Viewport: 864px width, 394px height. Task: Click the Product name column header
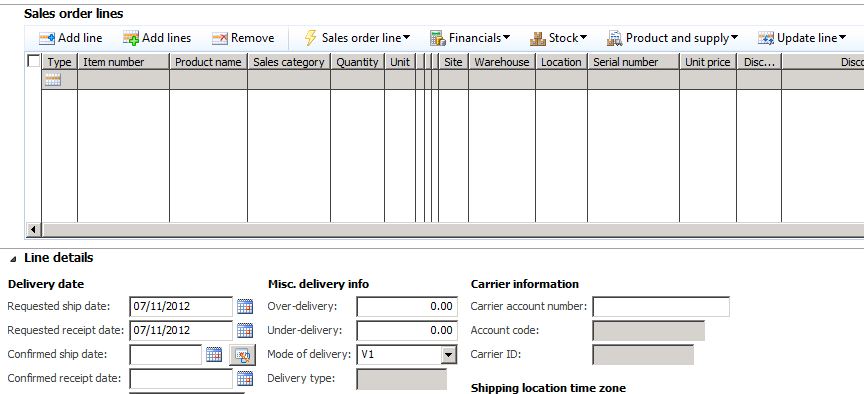point(208,62)
